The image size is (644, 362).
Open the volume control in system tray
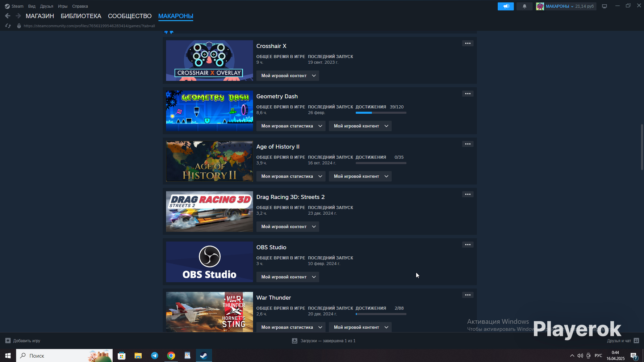(580, 355)
